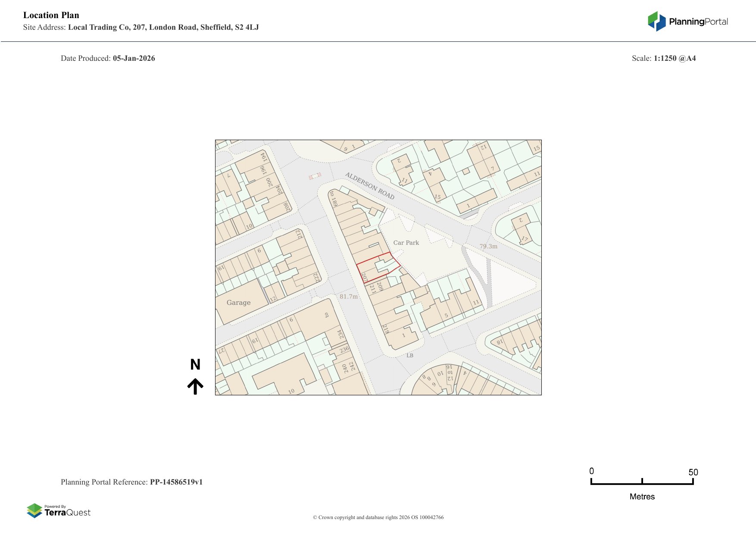Click the TerraQuest logo icon
Image resolution: width=756 pixels, height=535 pixels.
34,510
